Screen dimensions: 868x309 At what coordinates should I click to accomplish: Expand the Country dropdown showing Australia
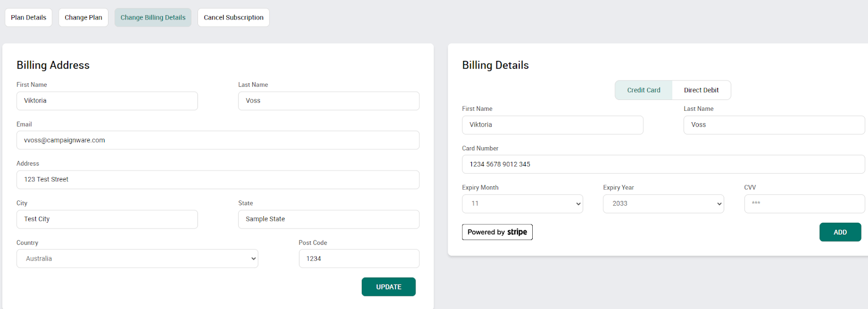[x=137, y=258]
